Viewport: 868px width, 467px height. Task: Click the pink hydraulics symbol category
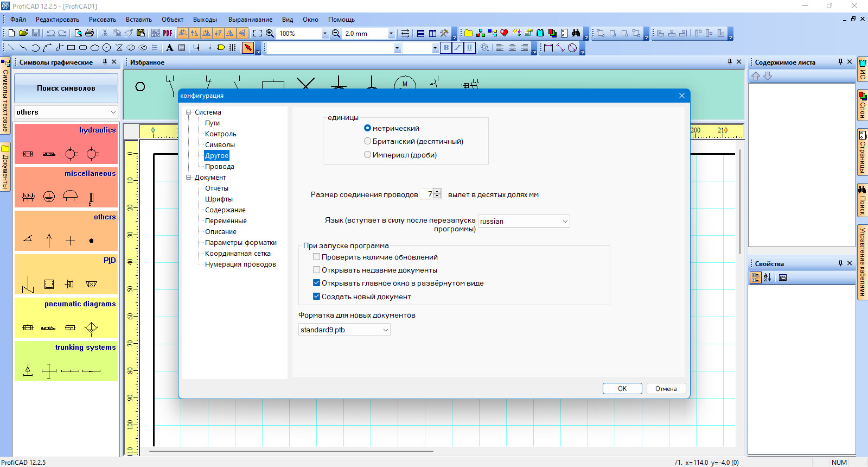point(66,144)
